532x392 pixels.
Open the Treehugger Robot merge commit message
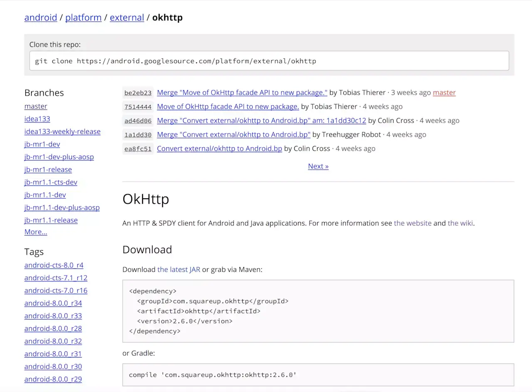click(234, 134)
